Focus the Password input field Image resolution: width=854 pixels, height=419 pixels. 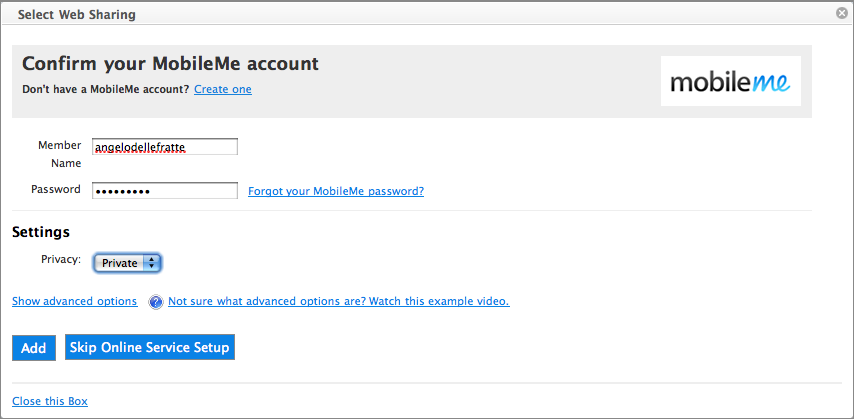tap(164, 191)
